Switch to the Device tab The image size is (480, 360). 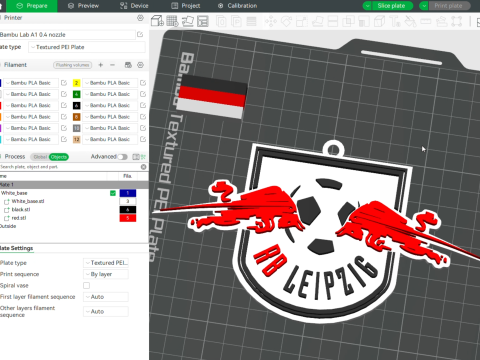134,6
